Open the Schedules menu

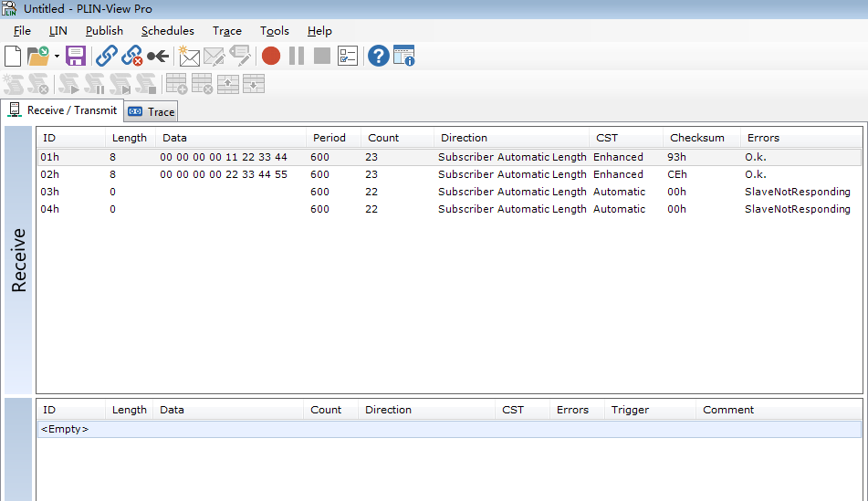coord(168,31)
